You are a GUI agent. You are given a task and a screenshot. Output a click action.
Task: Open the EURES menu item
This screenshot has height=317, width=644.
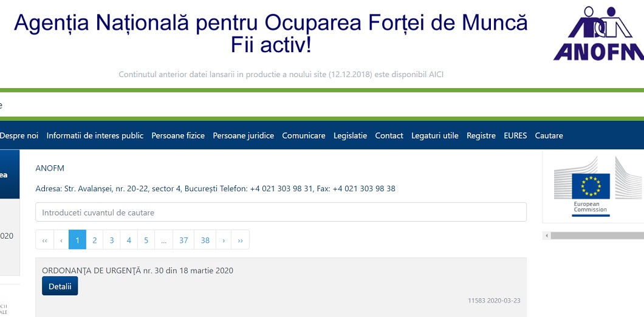[x=515, y=135]
